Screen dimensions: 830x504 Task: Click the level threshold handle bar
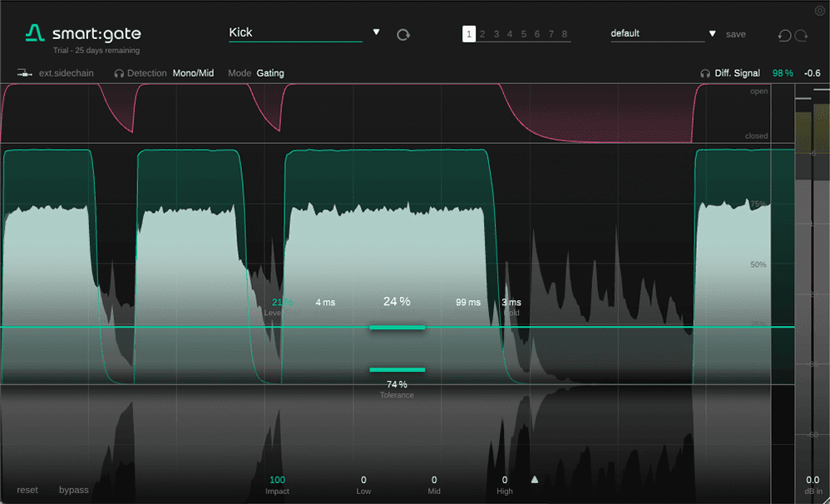click(x=397, y=327)
